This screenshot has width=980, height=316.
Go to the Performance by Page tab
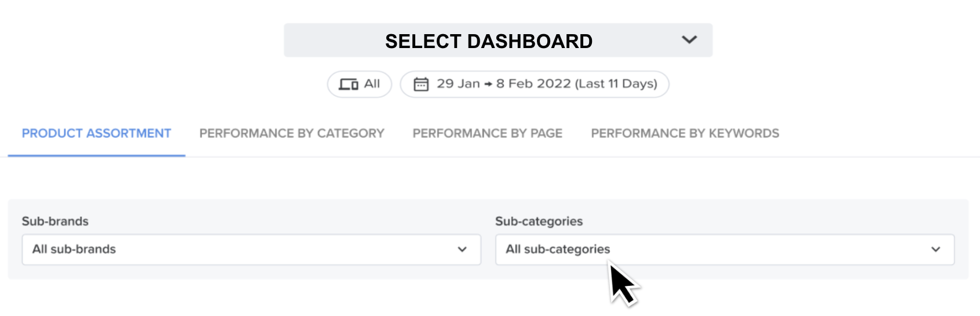click(x=488, y=134)
